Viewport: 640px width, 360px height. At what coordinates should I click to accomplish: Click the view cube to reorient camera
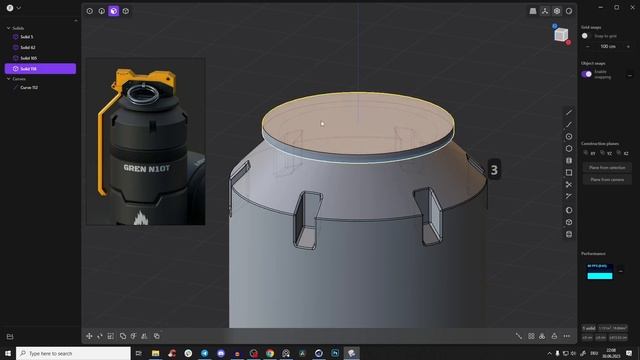coord(561,35)
